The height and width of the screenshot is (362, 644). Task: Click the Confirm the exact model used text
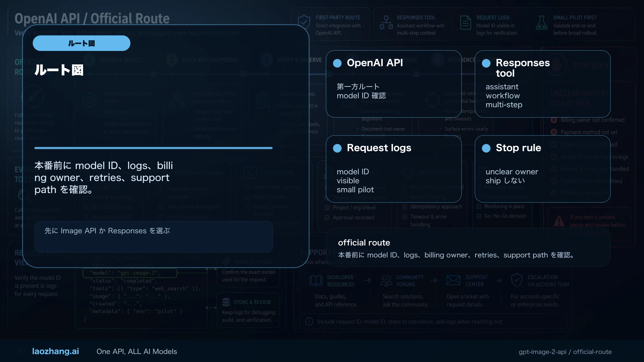click(248, 276)
